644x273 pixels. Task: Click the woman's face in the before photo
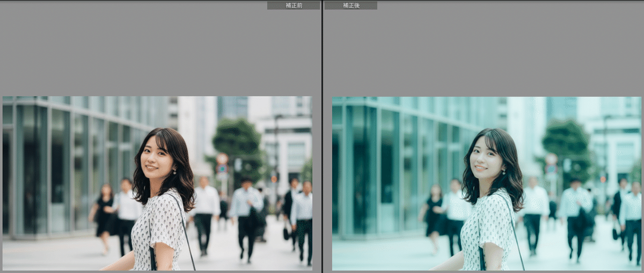pos(157,157)
